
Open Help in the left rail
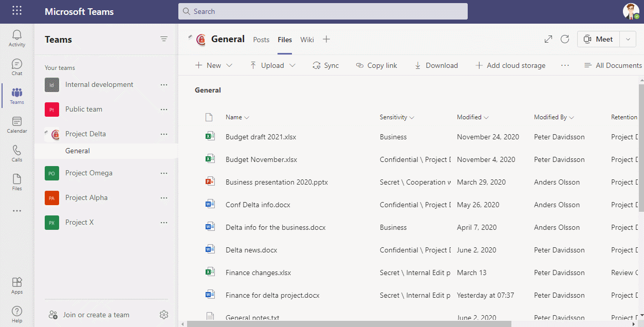pos(17,314)
